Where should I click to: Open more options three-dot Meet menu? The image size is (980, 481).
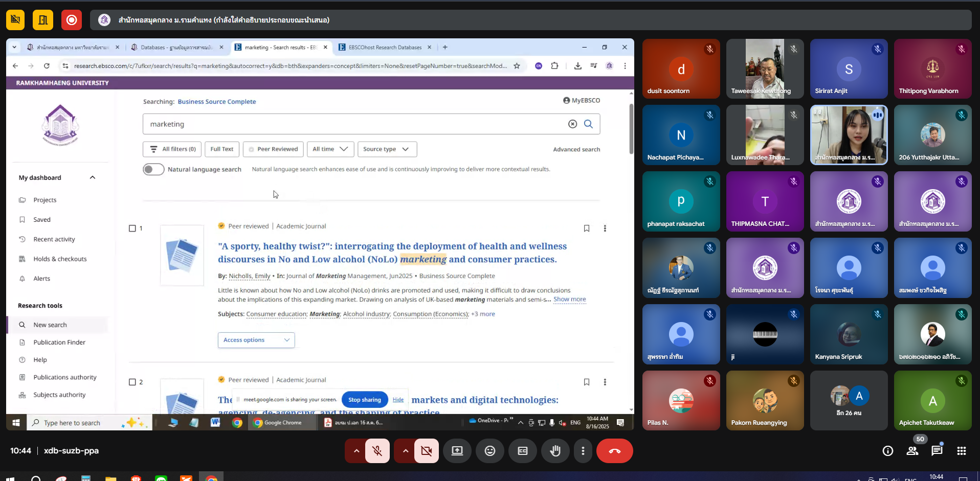click(x=583, y=451)
